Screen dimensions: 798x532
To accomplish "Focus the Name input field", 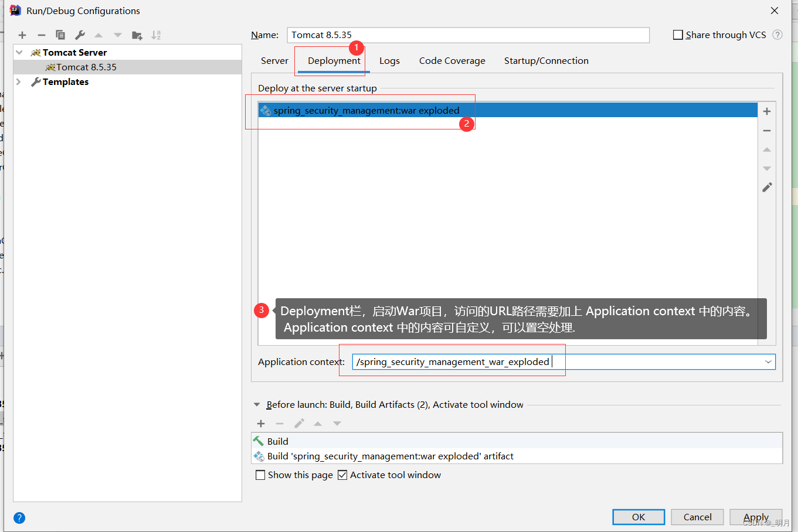I will tap(468, 35).
